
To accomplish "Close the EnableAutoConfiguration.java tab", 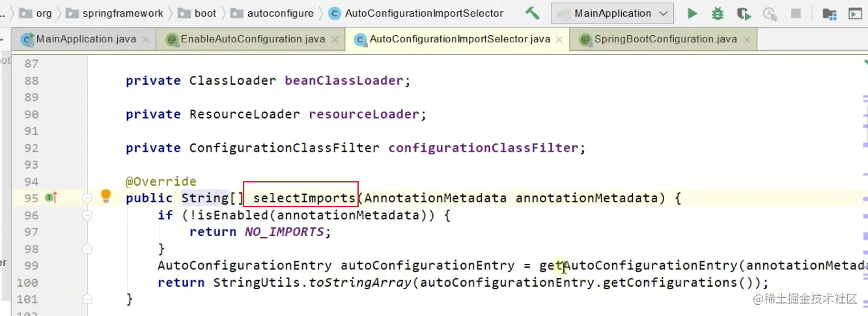I will tap(335, 40).
